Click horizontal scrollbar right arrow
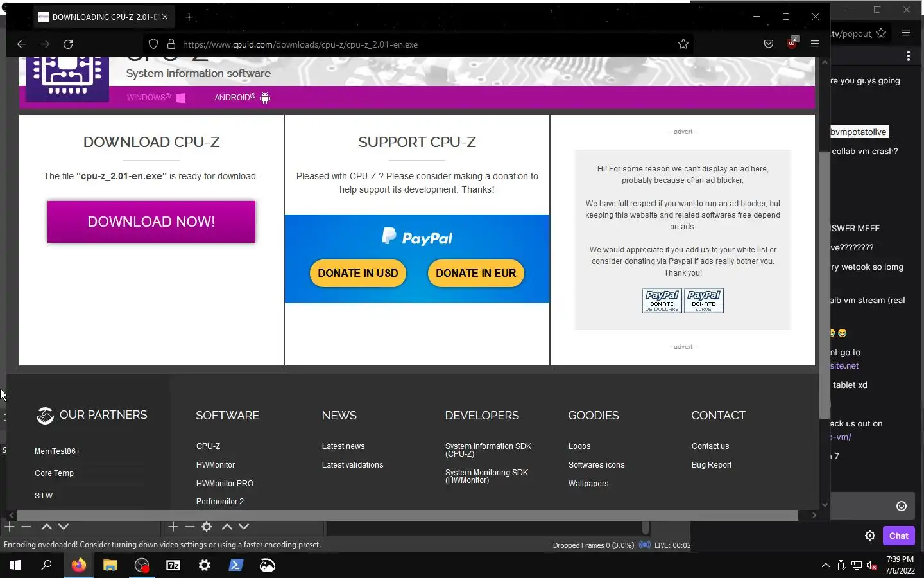This screenshot has width=924, height=578. pyautogui.click(x=814, y=515)
